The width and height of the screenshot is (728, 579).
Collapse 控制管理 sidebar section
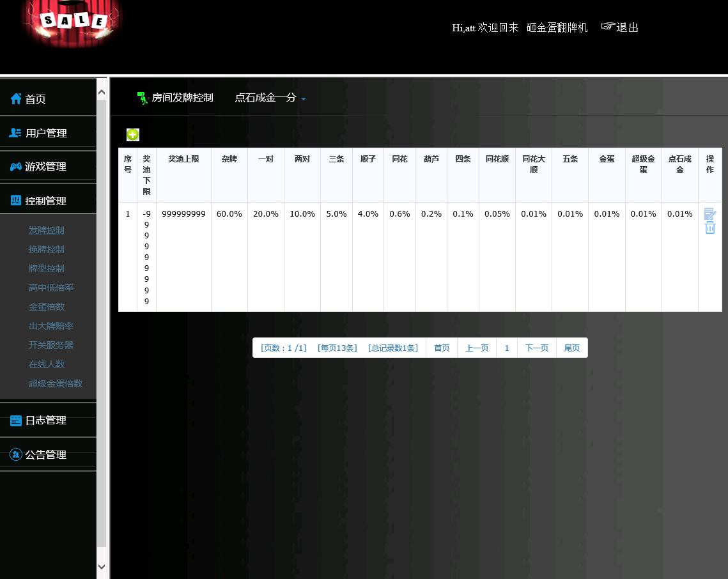pos(45,201)
